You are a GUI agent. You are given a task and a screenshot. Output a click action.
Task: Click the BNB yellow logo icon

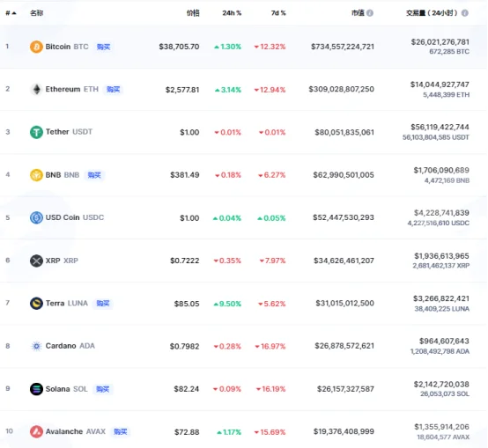coord(36,175)
